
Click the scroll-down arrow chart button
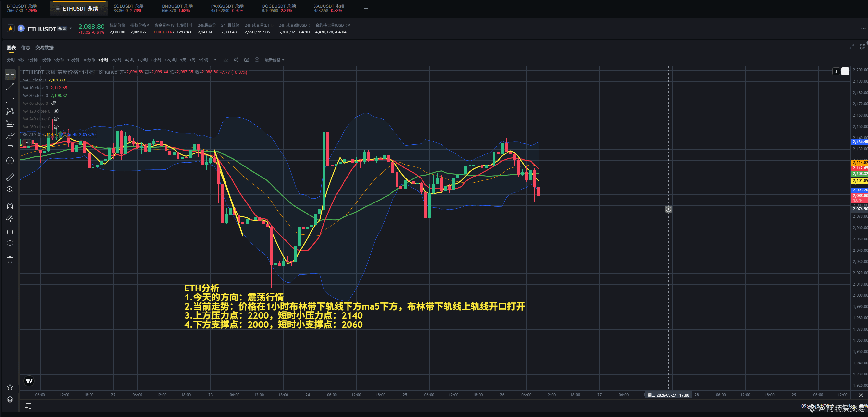(x=836, y=71)
